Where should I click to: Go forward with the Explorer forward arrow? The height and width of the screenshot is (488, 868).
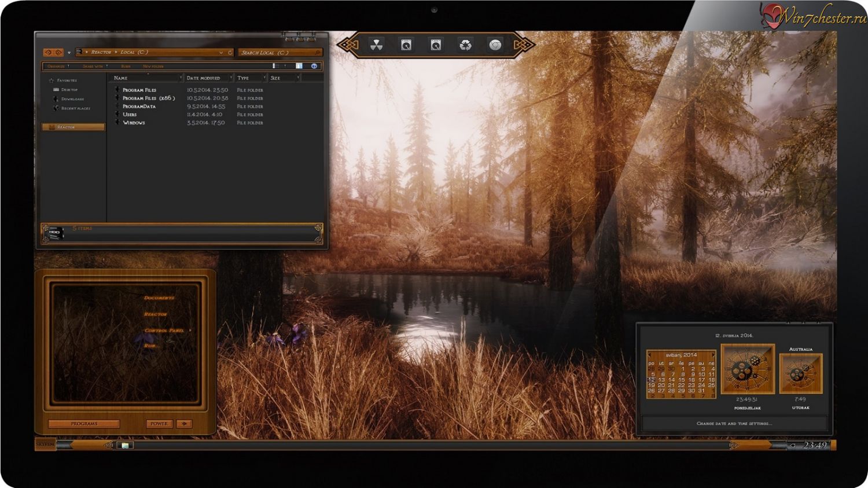click(x=58, y=53)
